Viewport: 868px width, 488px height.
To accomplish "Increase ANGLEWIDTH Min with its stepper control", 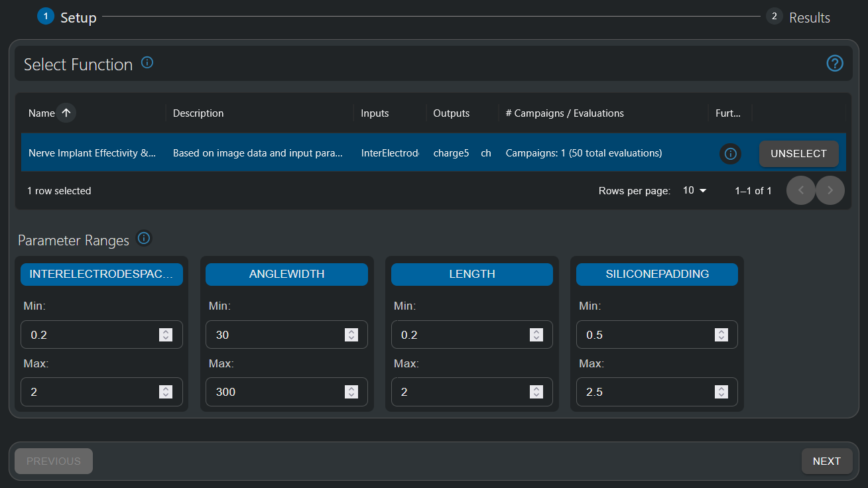I will coord(351,332).
